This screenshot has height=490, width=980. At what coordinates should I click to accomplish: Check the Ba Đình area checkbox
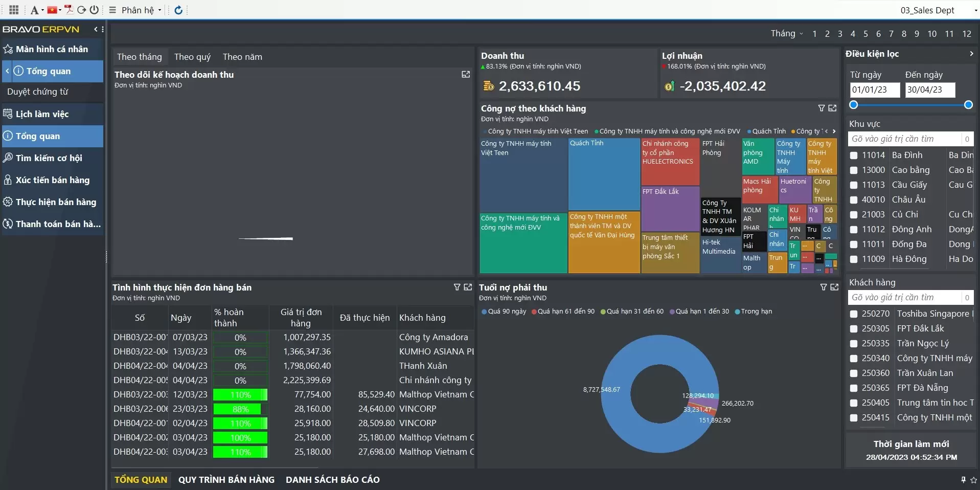pos(853,155)
